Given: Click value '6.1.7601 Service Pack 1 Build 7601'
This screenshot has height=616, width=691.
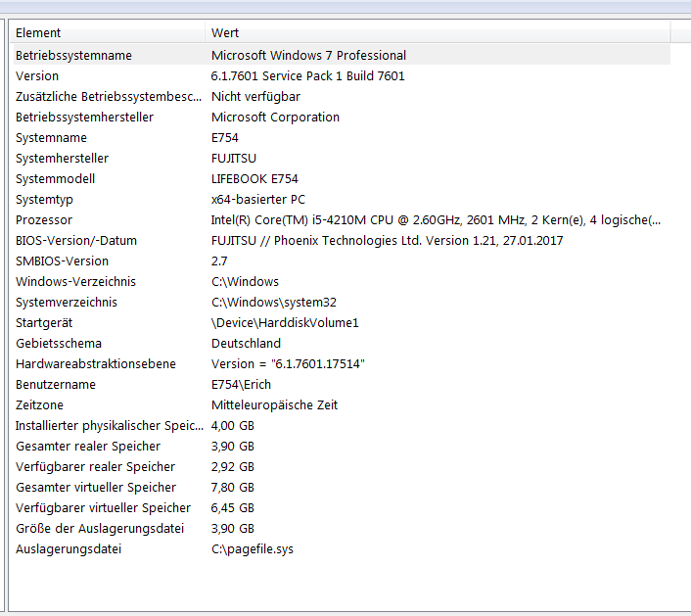Looking at the screenshot, I should (x=307, y=75).
